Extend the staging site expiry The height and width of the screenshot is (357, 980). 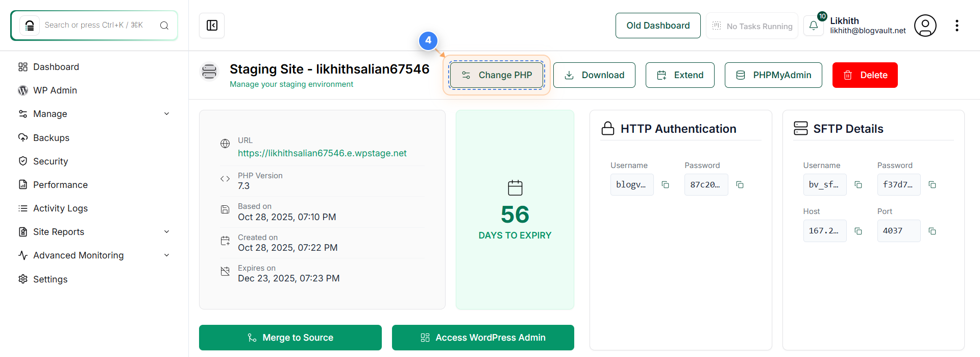pyautogui.click(x=680, y=75)
